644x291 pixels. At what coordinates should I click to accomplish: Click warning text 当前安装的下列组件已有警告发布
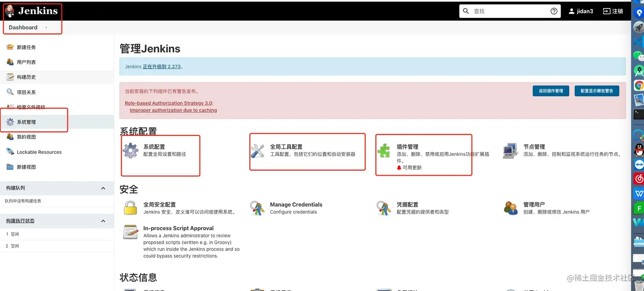pos(162,91)
